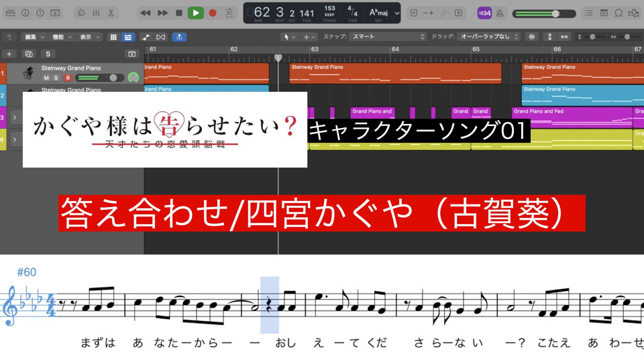
Task: Open the LCD display mode dropdown arrow
Action: tap(396, 13)
